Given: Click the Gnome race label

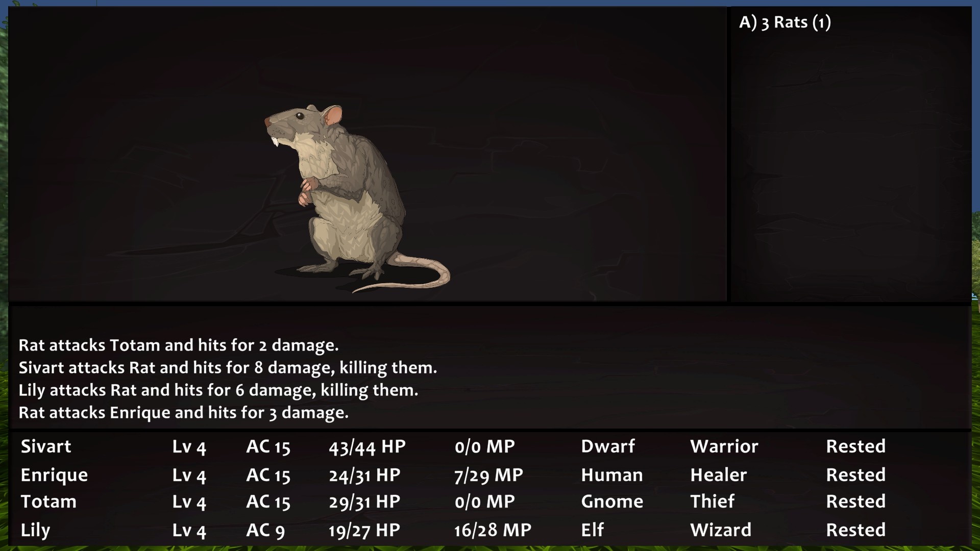Looking at the screenshot, I should coord(612,502).
